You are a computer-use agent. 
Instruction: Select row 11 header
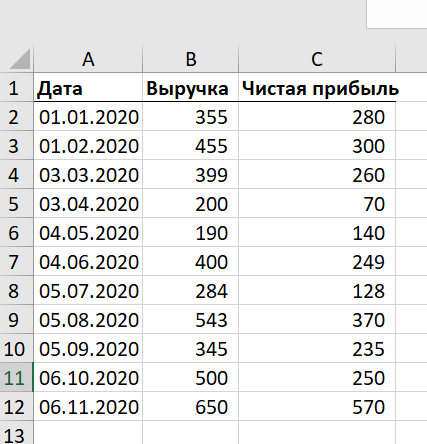pos(17,377)
